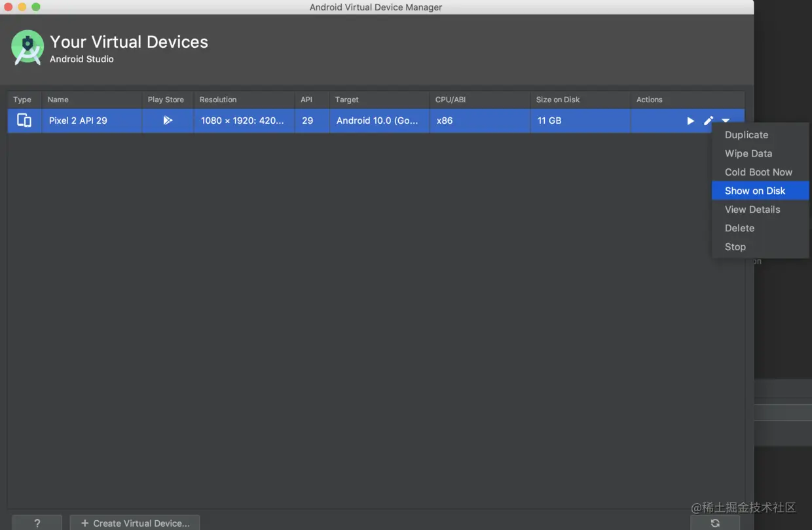Maximize the AVD Manager window
This screenshot has height=530, width=812.
click(x=36, y=7)
